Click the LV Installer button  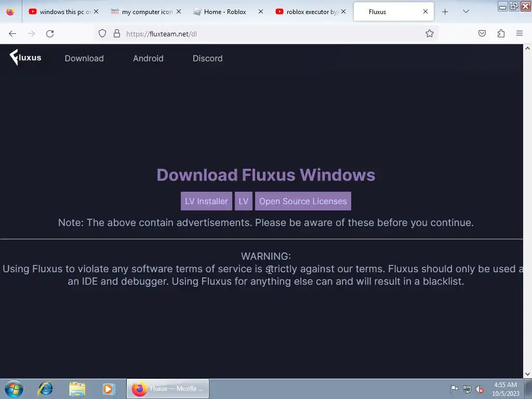[206, 201]
